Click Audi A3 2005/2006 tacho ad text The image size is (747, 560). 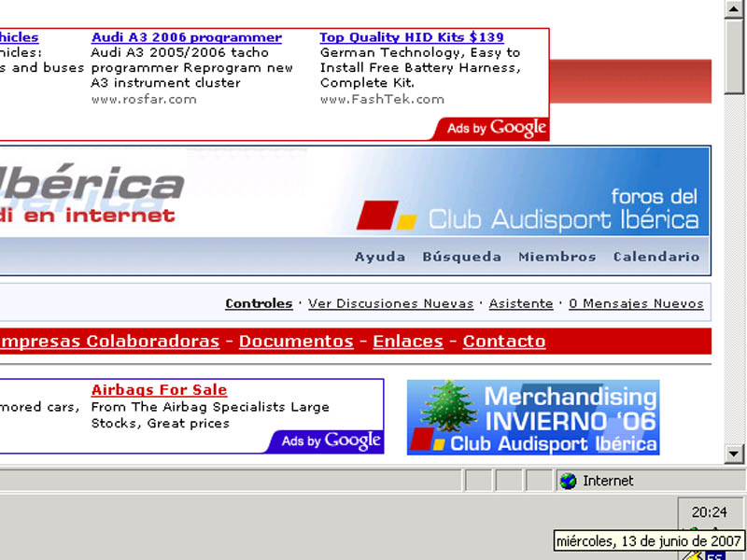(x=179, y=52)
